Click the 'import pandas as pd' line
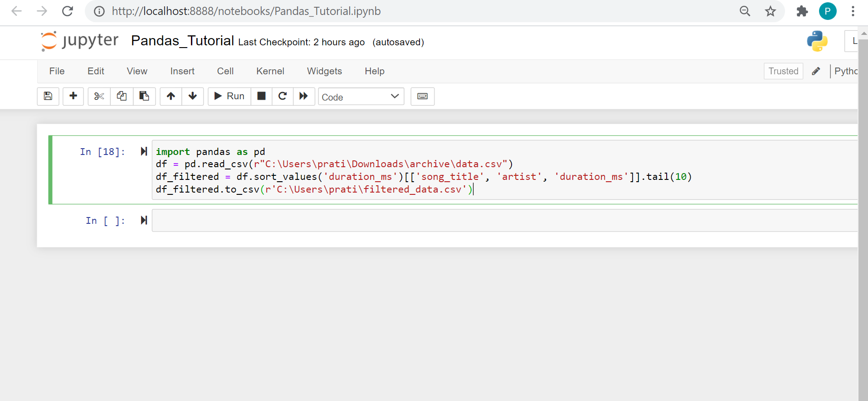The image size is (868, 401). [210, 152]
